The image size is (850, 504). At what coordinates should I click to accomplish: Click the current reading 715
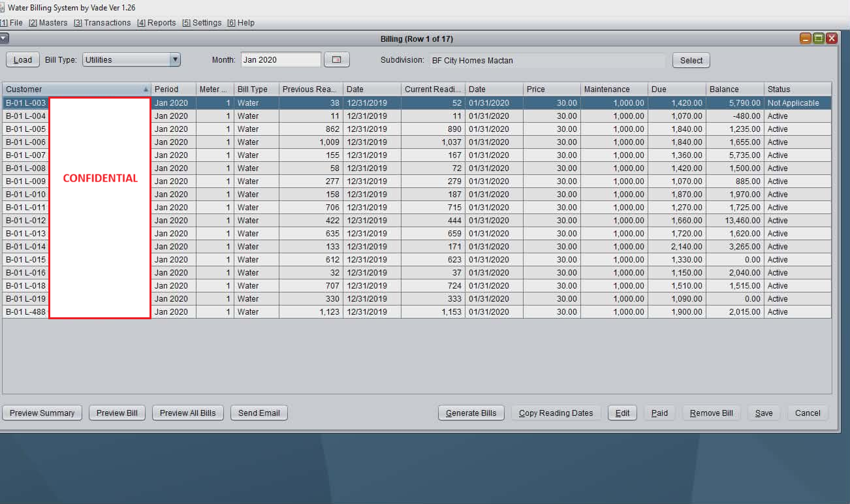point(433,208)
